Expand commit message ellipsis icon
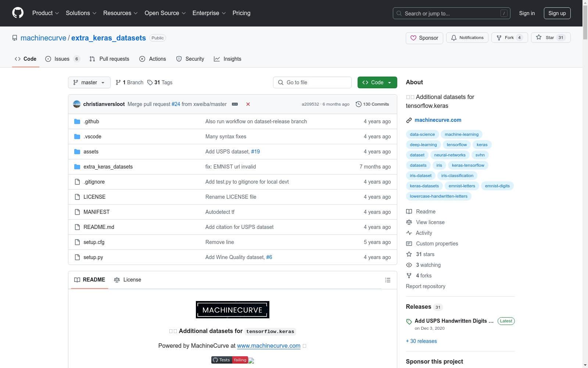This screenshot has width=588, height=368. pyautogui.click(x=235, y=104)
